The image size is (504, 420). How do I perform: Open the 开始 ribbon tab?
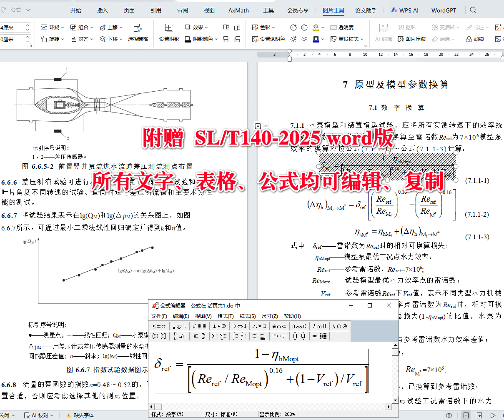(x=76, y=10)
